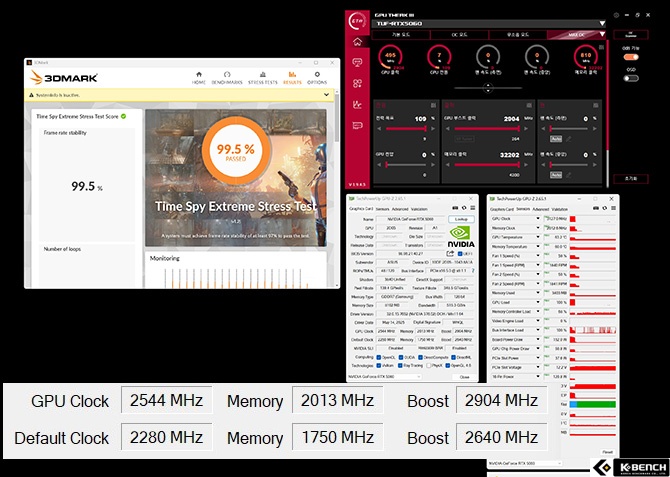Open GPU selector dropdown at bottom of GPU-Z card window
Viewport: 670px width, 477px height.
pos(385,377)
